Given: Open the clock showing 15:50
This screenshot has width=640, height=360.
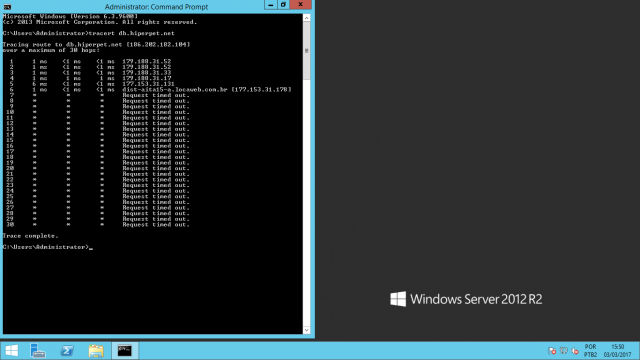Looking at the screenshot, I should pos(618,351).
